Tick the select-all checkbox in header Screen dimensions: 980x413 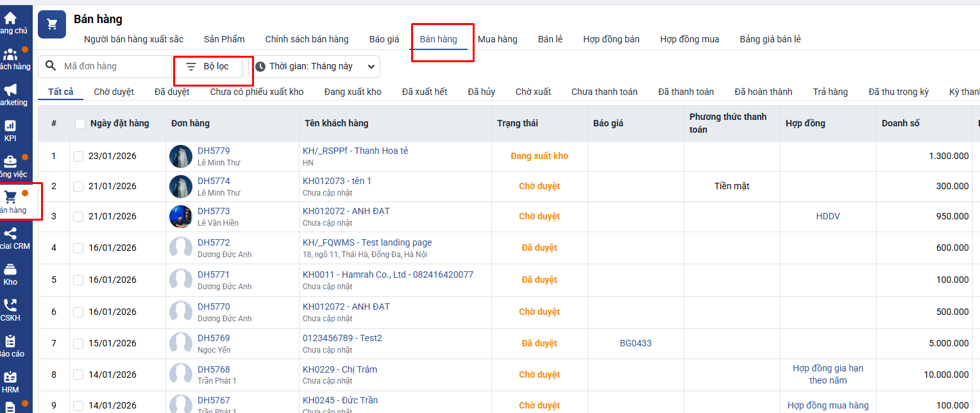click(x=80, y=124)
